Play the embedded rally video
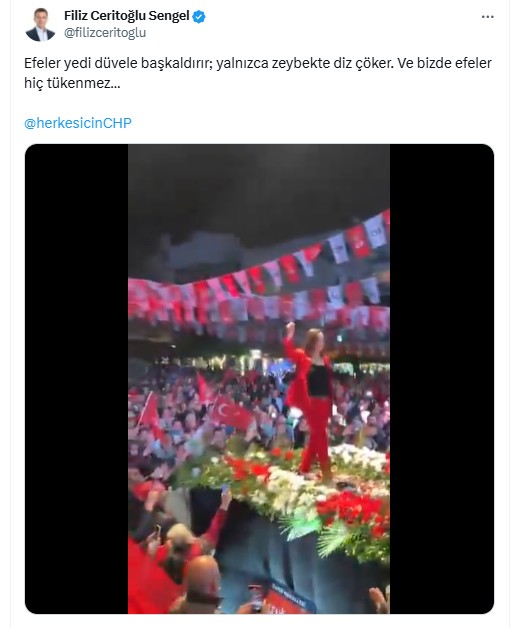 (x=259, y=379)
